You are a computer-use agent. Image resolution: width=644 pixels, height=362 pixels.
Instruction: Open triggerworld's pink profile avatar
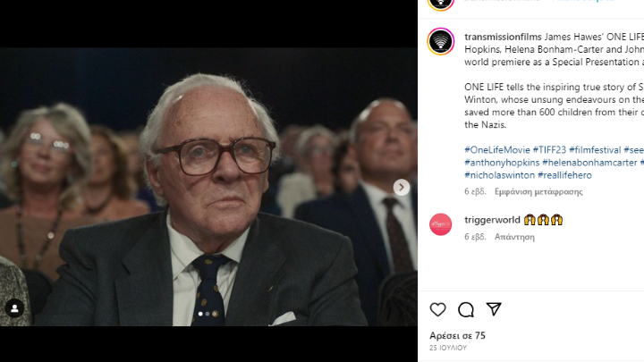coord(441,224)
